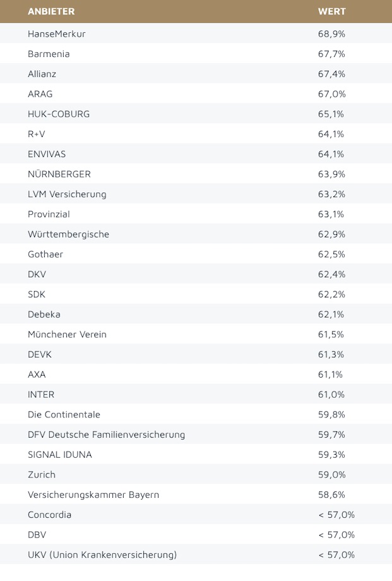Click the Barmenia provider name

tap(49, 54)
